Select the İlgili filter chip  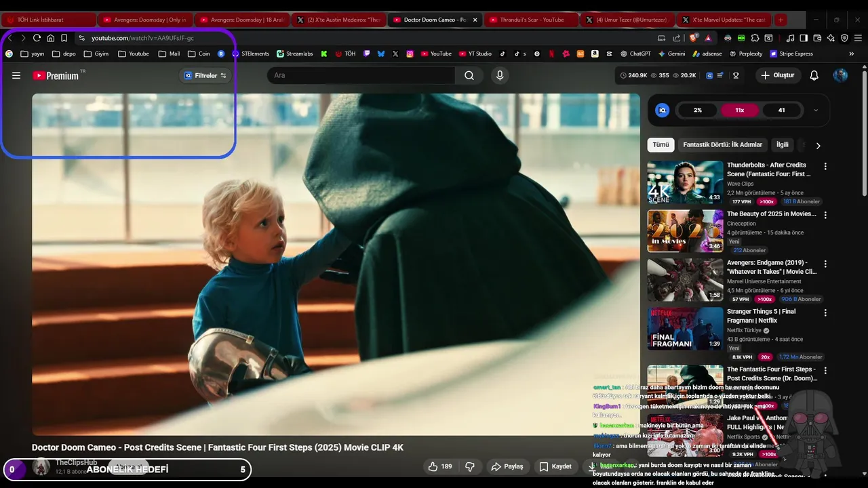(783, 144)
